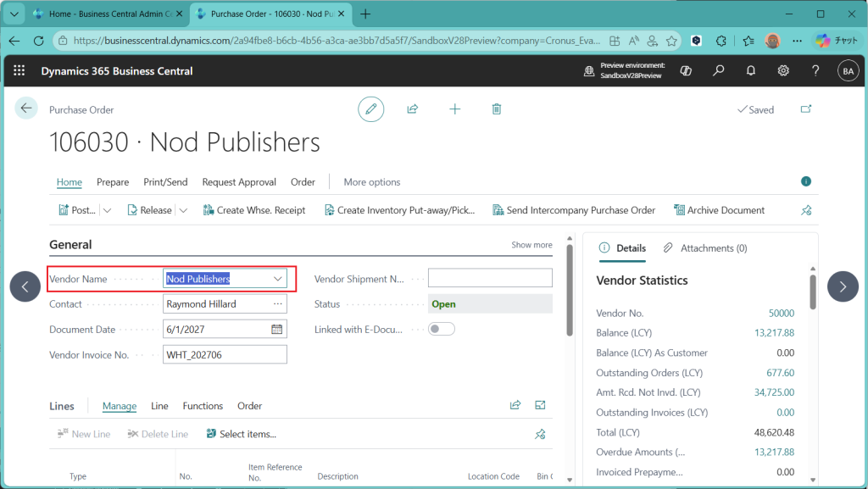The height and width of the screenshot is (489, 868).
Task: Open page in new window icon
Action: point(806,109)
